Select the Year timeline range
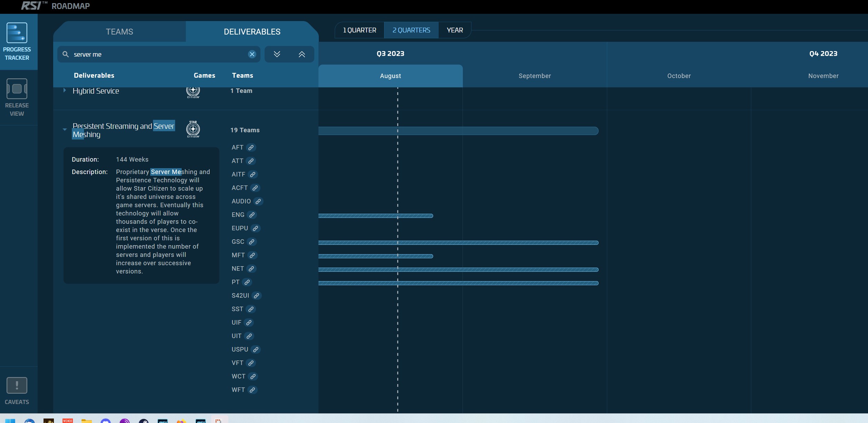This screenshot has width=868, height=423. [x=455, y=30]
